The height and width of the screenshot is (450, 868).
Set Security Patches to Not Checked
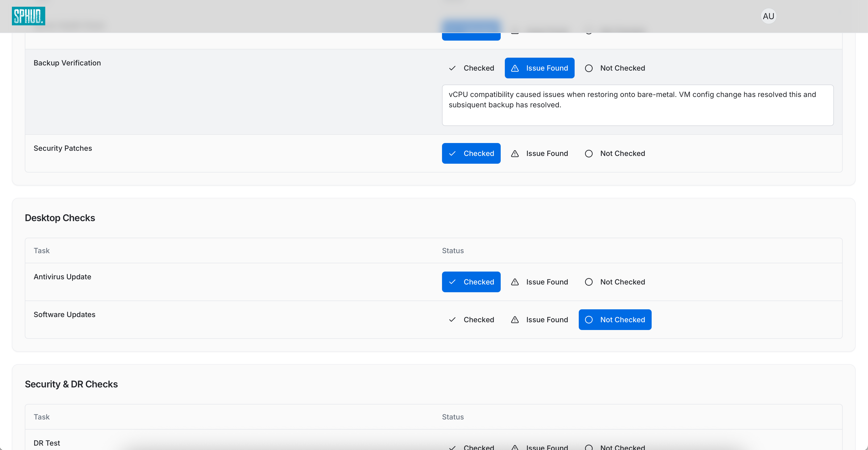[615, 153]
